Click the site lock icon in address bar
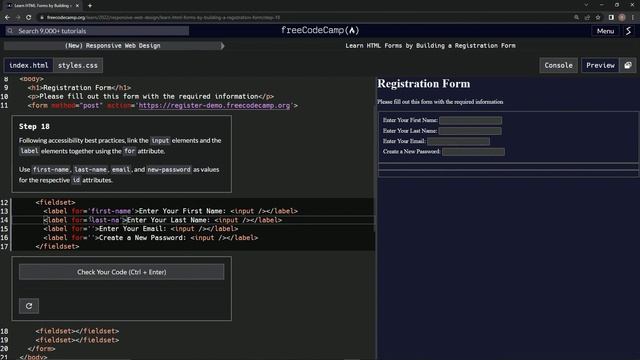This screenshot has height=360, width=640. pos(42,18)
